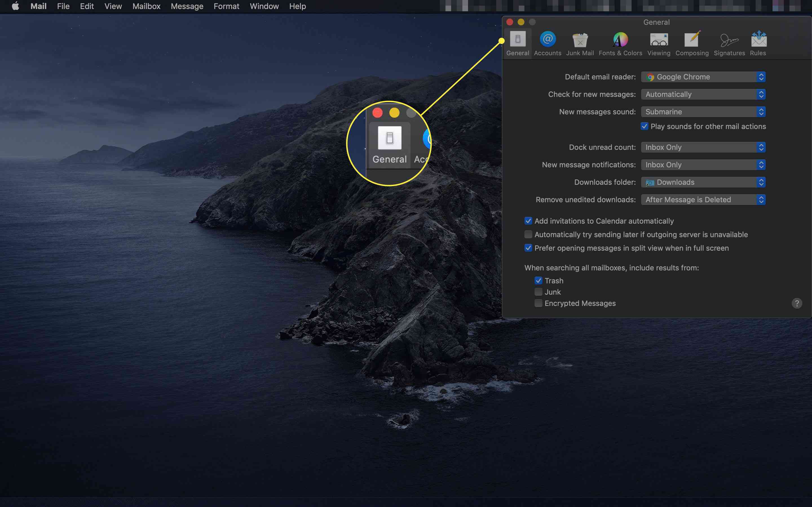Select the Mailbox menu bar item
The height and width of the screenshot is (507, 812).
tap(146, 6)
